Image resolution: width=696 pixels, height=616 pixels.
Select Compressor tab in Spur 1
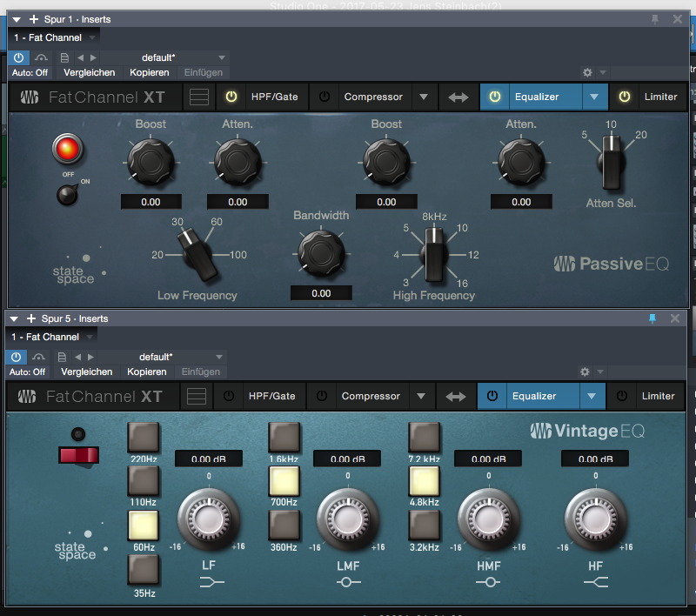373,97
